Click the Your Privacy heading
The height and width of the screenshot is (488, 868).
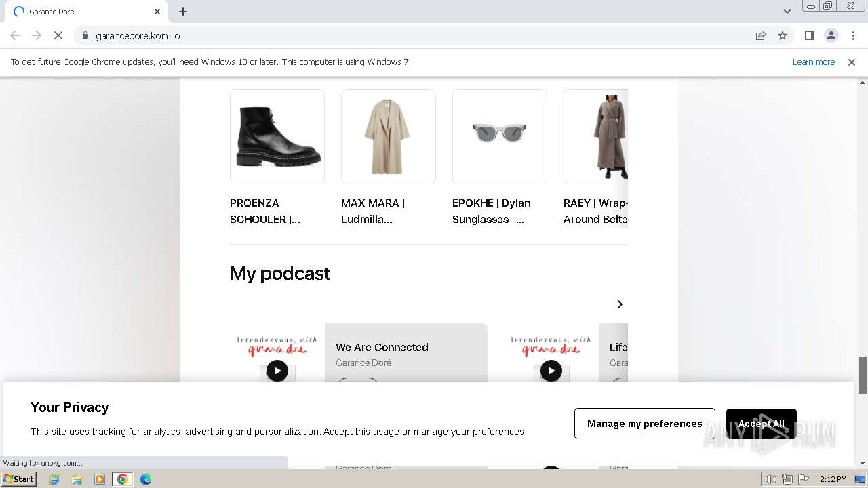click(x=70, y=407)
